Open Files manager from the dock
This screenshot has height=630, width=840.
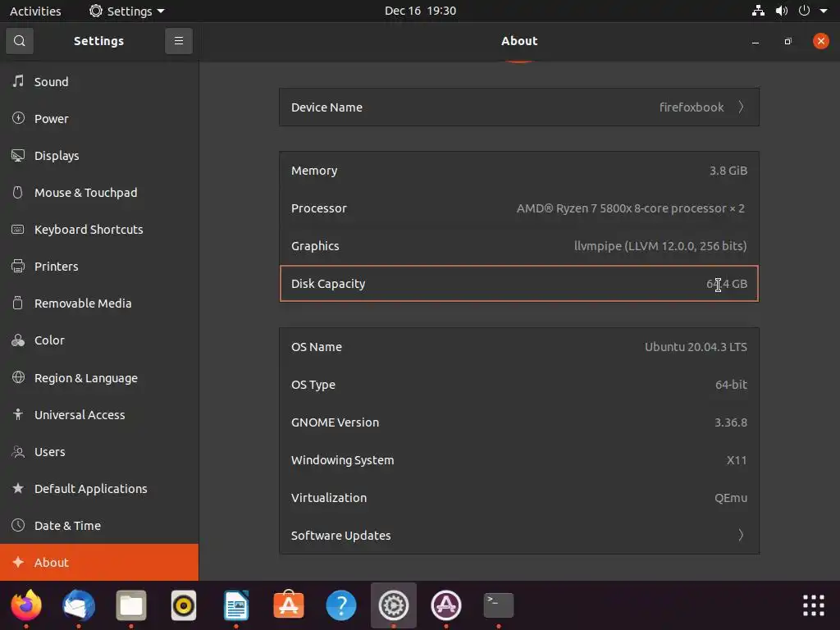pos(131,605)
